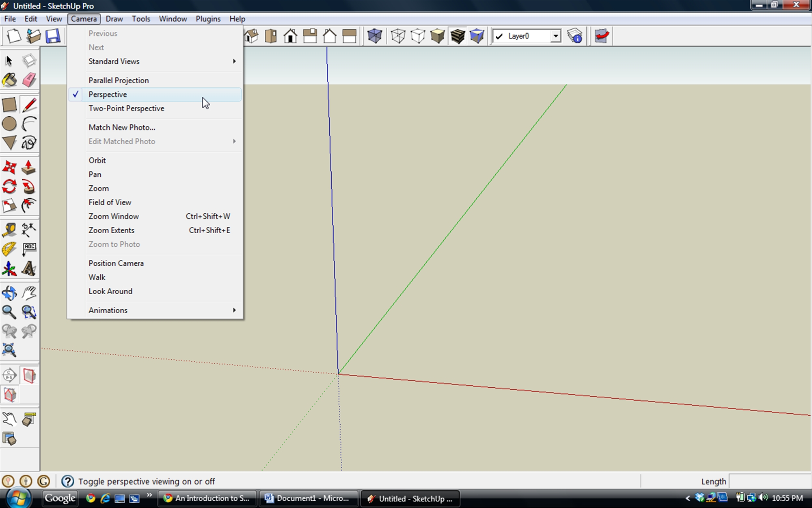The height and width of the screenshot is (508, 812).
Task: Click the Open file folder icon
Action: pyautogui.click(x=33, y=36)
